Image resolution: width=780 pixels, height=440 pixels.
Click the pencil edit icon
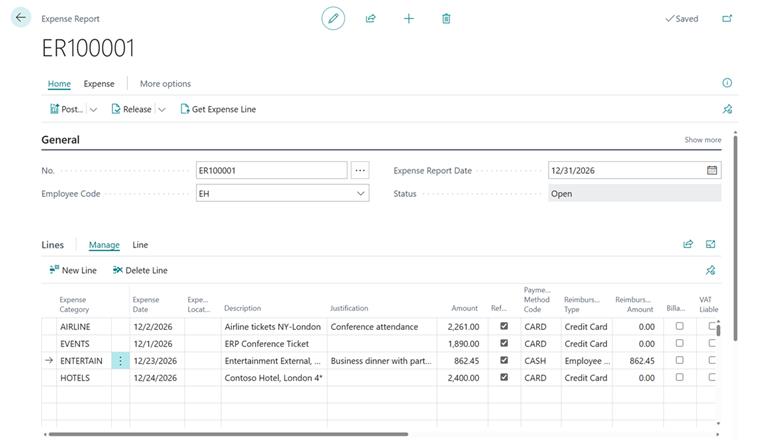(333, 18)
